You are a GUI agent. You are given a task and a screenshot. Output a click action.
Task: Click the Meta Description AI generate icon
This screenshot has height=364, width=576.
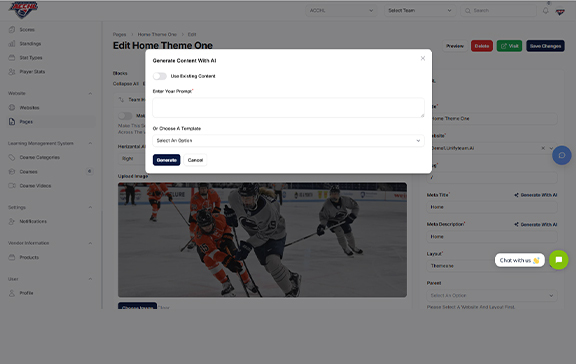coord(516,224)
